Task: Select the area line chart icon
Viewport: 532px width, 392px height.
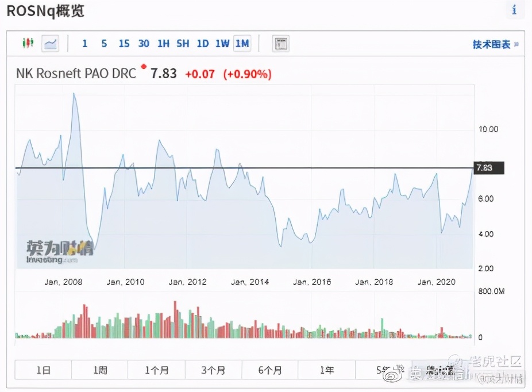Action: [51, 44]
